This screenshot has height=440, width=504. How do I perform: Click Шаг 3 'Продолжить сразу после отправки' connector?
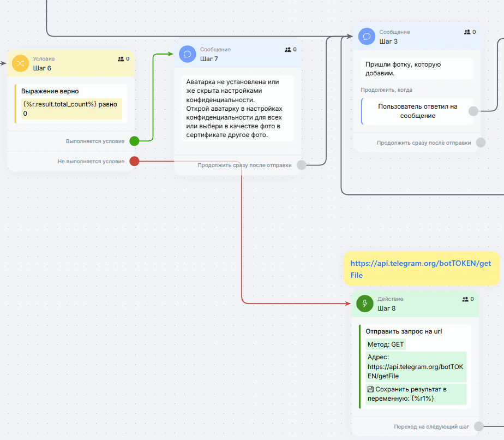click(481, 142)
